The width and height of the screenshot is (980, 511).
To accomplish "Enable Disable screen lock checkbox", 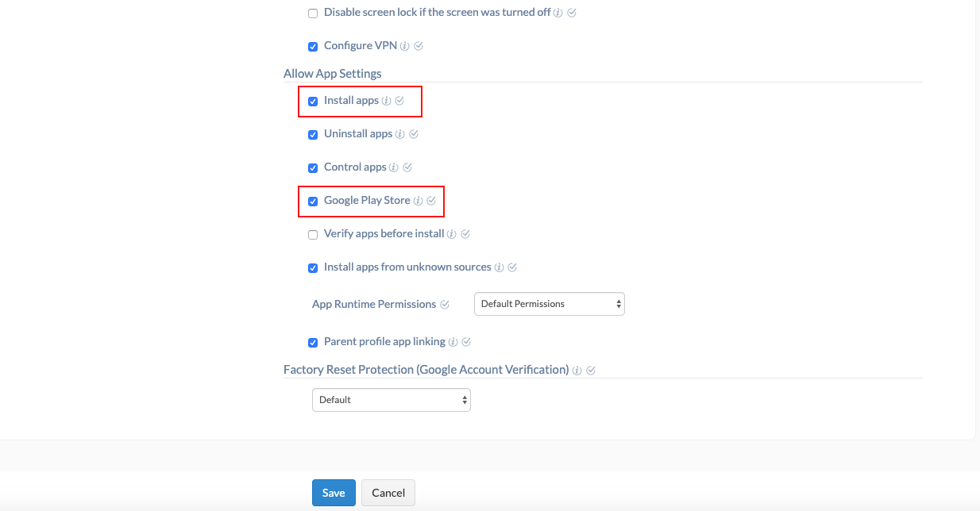I will coord(313,13).
